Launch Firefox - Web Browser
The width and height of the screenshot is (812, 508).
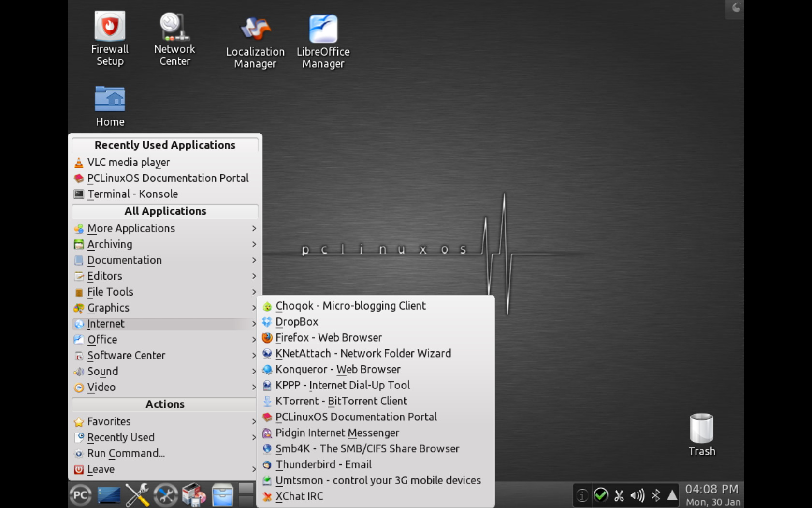[328, 338]
